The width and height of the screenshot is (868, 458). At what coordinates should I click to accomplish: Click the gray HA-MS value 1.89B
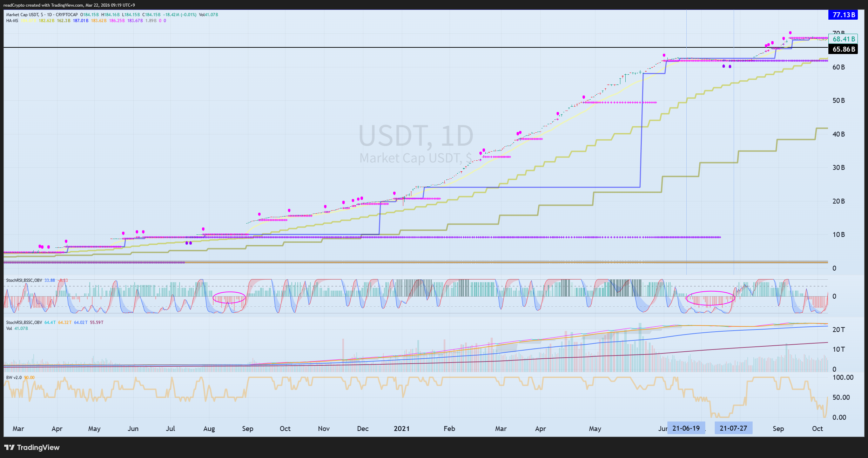click(x=151, y=21)
